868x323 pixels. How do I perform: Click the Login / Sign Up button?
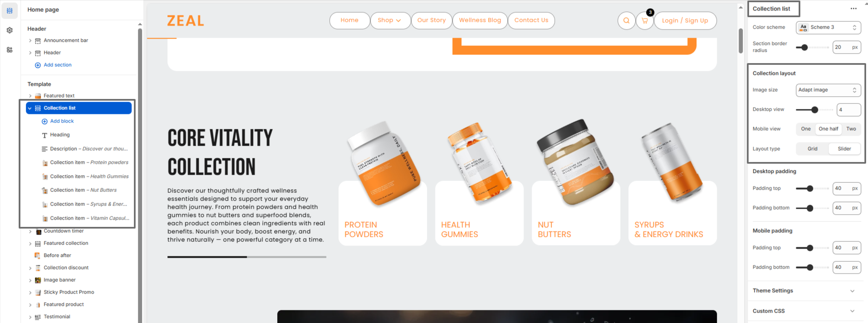pos(685,20)
